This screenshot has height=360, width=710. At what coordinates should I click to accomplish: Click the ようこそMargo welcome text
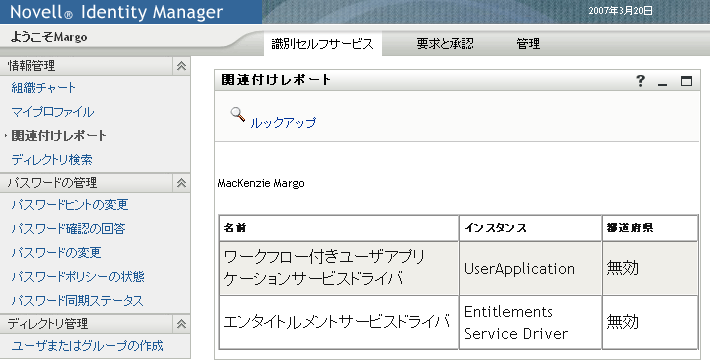pyautogui.click(x=49, y=37)
